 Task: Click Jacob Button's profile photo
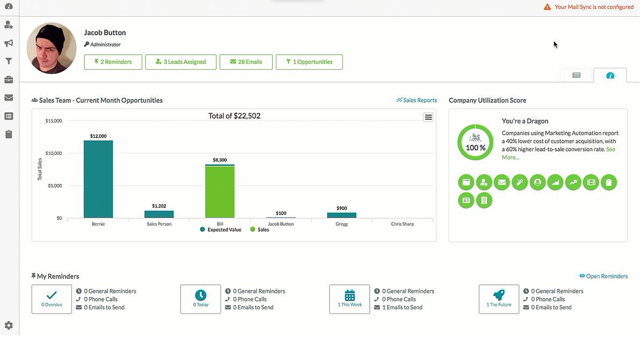point(52,48)
